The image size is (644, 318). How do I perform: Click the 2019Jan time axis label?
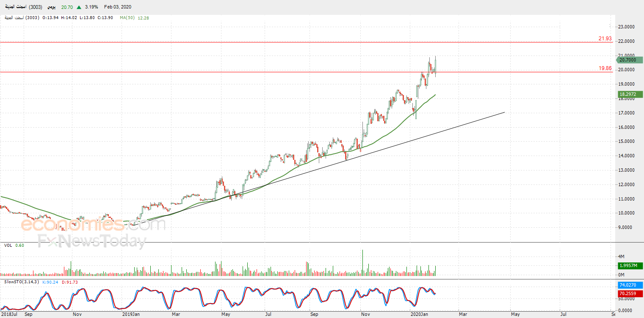(x=131, y=315)
